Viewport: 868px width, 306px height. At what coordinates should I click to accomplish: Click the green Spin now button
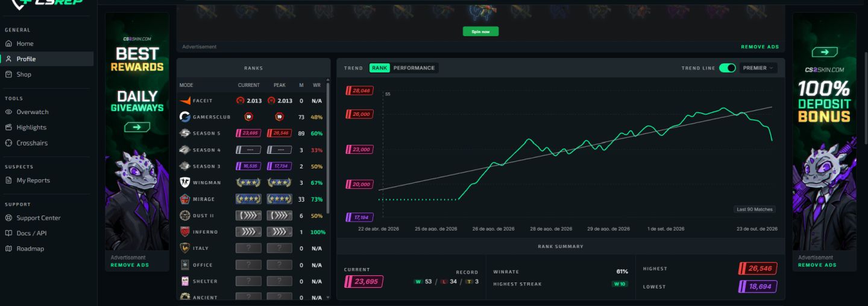coord(480,31)
